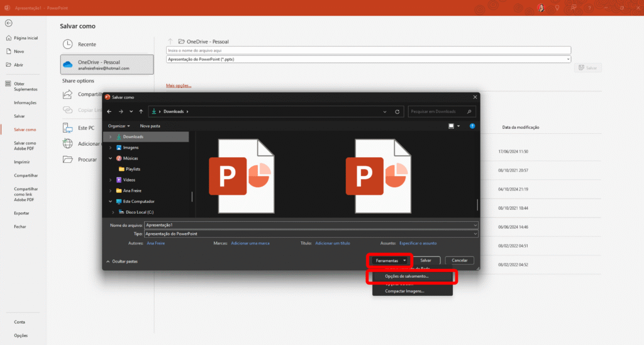Select Compactar Imagens from Ferramentas menu
The height and width of the screenshot is (345, 644).
click(404, 291)
